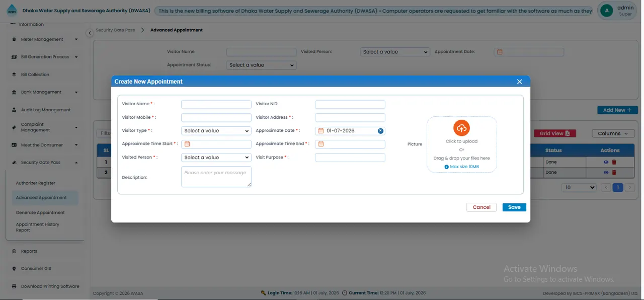644x300 pixels.
Task: View row 2 appointment with the eye icon
Action: click(606, 172)
